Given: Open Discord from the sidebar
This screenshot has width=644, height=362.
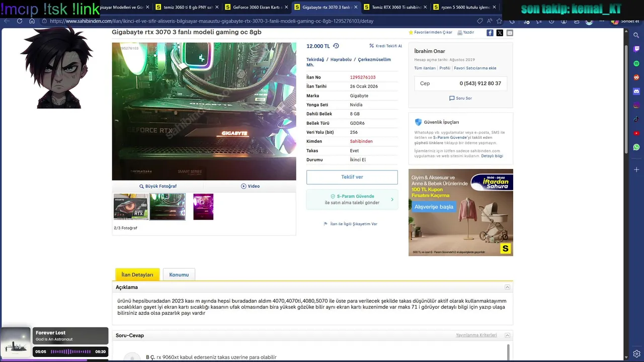Looking at the screenshot, I should point(636,92).
